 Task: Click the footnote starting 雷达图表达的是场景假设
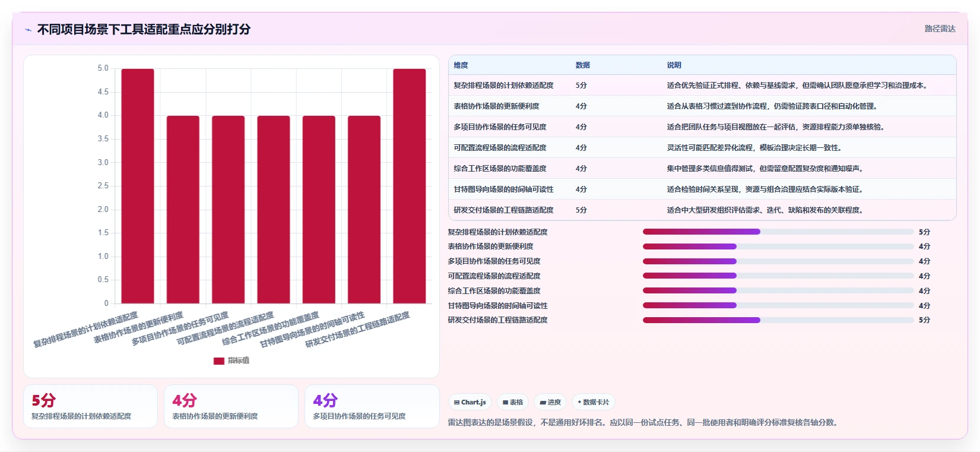pos(643,423)
